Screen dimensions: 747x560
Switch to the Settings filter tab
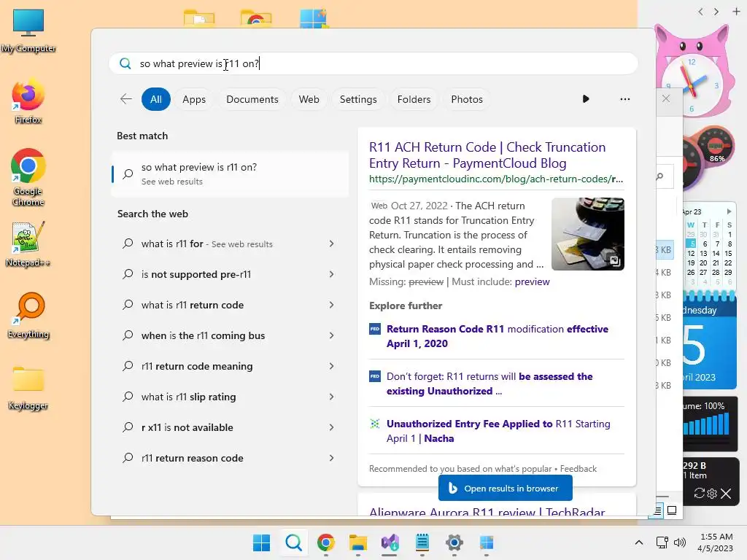[x=358, y=99]
